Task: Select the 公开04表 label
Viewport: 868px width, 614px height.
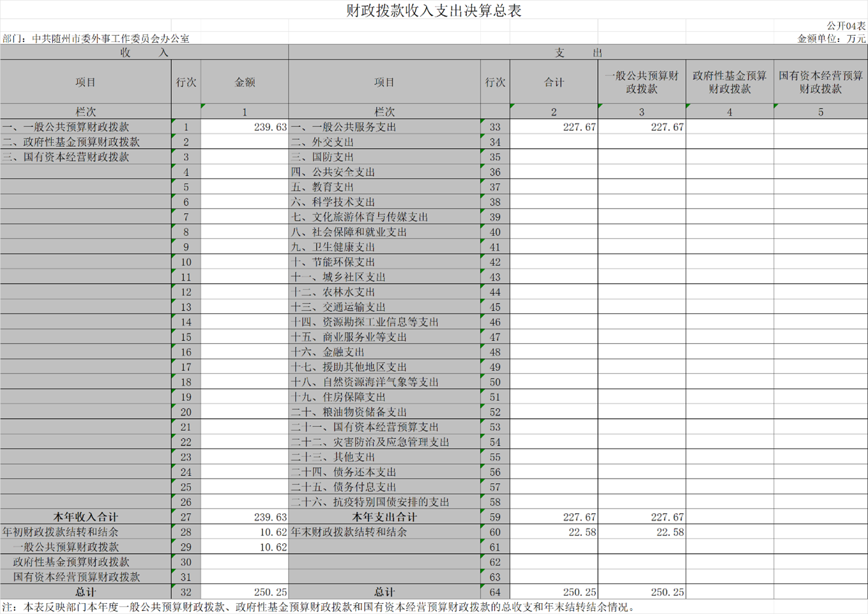Action: point(846,26)
